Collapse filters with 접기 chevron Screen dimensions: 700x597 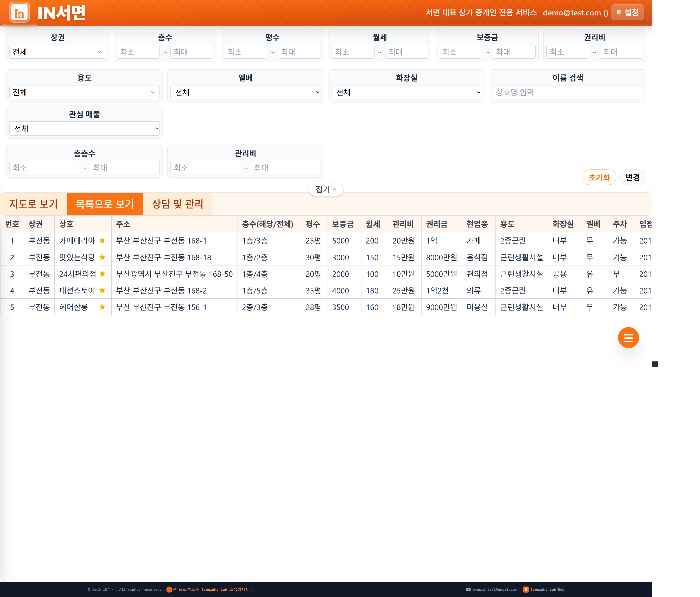(x=326, y=189)
